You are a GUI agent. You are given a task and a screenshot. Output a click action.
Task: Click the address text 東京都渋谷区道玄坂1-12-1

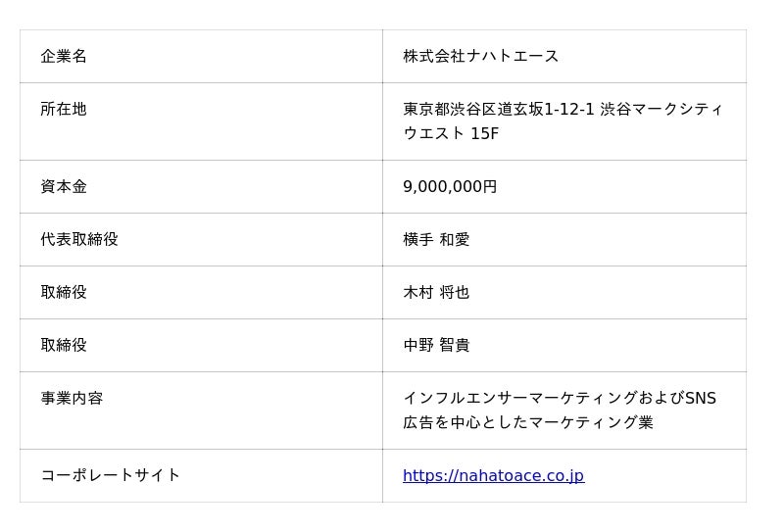(x=499, y=110)
